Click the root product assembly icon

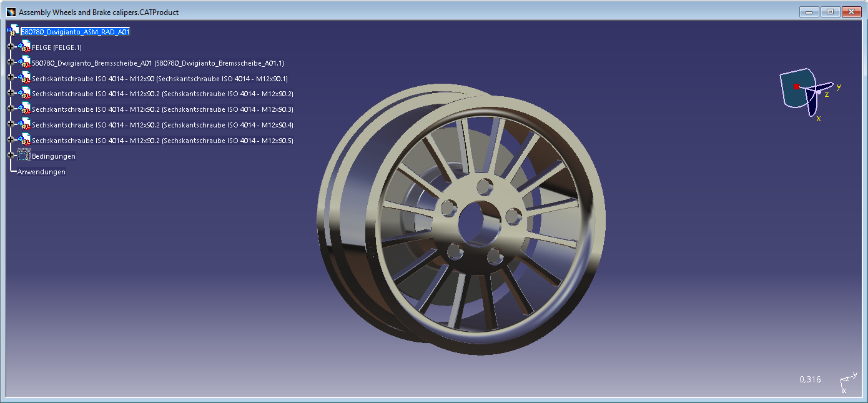(x=14, y=31)
